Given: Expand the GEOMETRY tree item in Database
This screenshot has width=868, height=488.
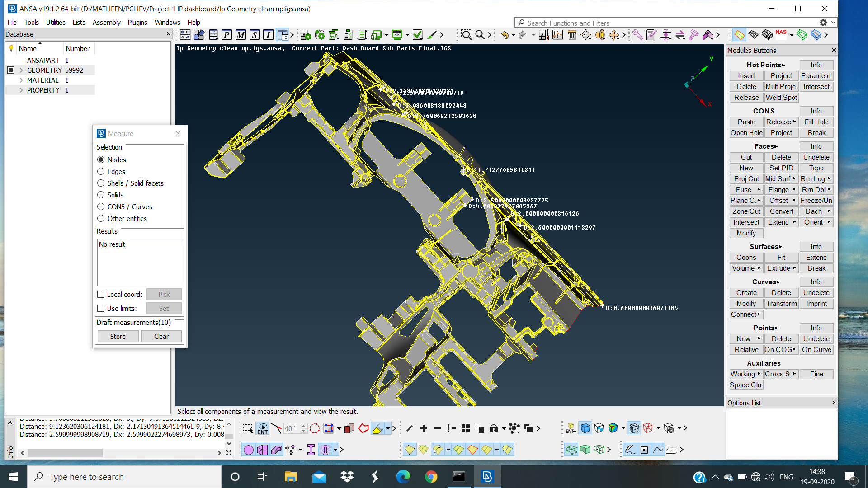Looking at the screenshot, I should tap(20, 70).
